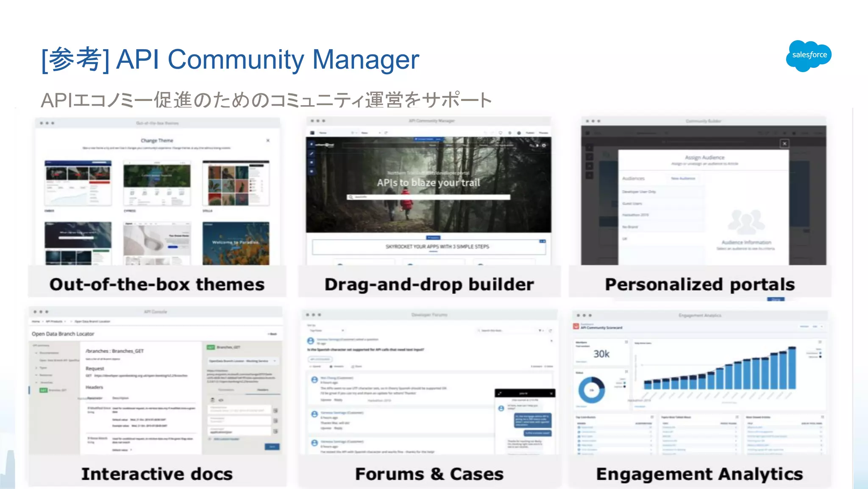Image resolution: width=868 pixels, height=489 pixels.
Task: Click the copy icon beside the first header field
Action: 275,411
